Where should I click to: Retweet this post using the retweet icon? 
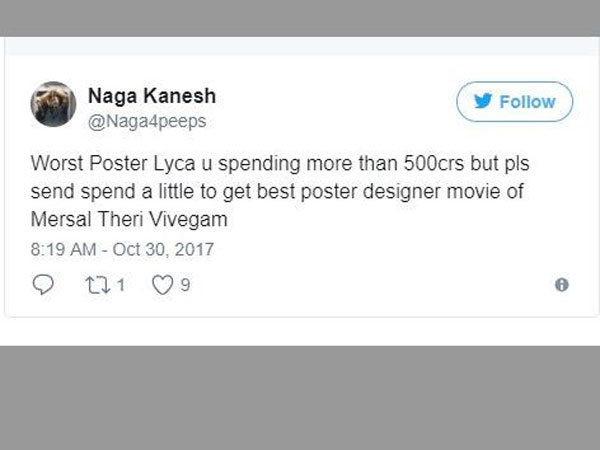[x=95, y=285]
